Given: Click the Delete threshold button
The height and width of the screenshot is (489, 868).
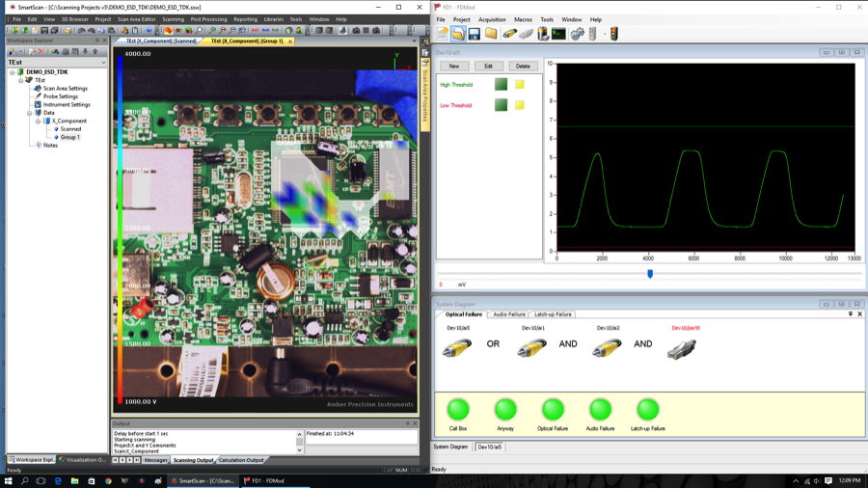Looking at the screenshot, I should pos(523,66).
